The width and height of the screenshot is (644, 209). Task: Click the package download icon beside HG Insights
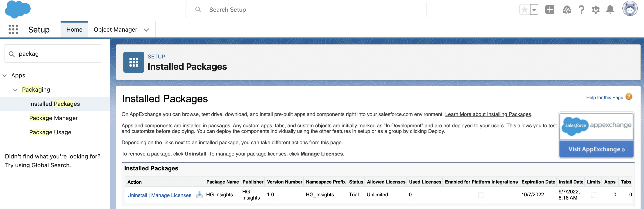pyautogui.click(x=199, y=195)
